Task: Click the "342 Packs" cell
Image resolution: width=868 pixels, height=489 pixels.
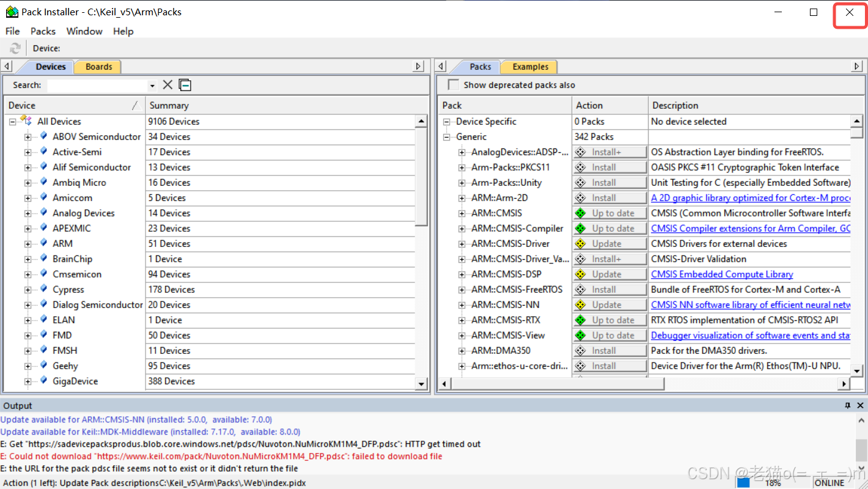Action: [x=609, y=136]
